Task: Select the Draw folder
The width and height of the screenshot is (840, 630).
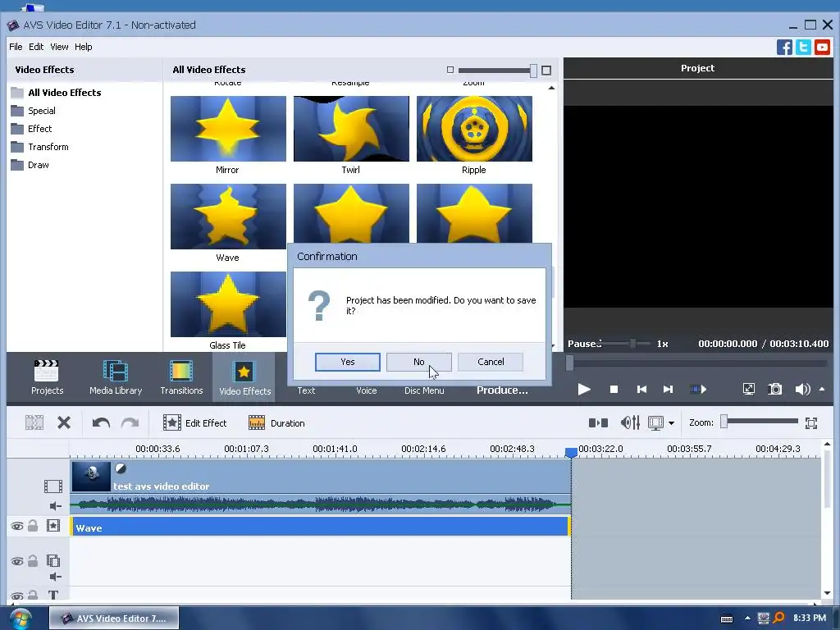Action: click(30, 166)
